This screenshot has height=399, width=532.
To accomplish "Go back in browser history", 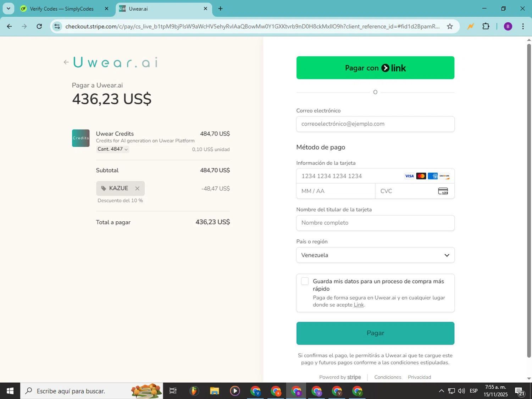I will pos(10,27).
